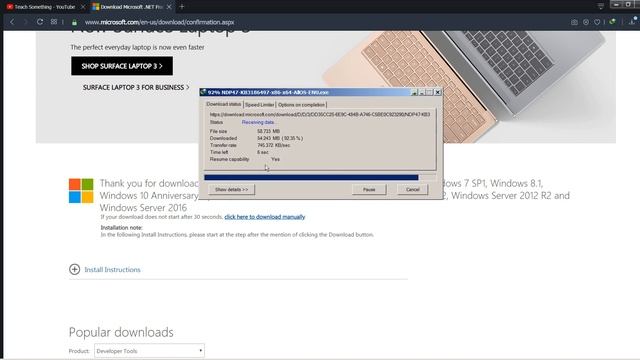The image size is (640, 360).
Task: Click the snapshot camera icon in address bar
Action: pyautogui.click(x=574, y=22)
